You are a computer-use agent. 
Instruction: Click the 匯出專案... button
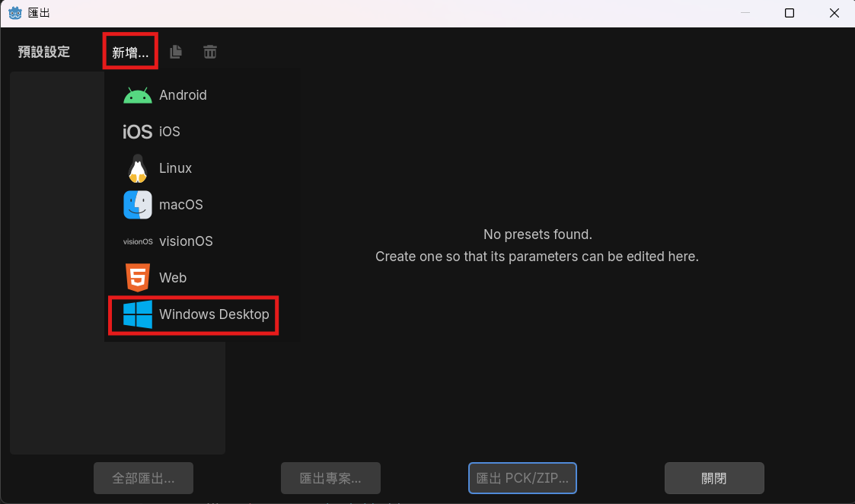tap(330, 478)
